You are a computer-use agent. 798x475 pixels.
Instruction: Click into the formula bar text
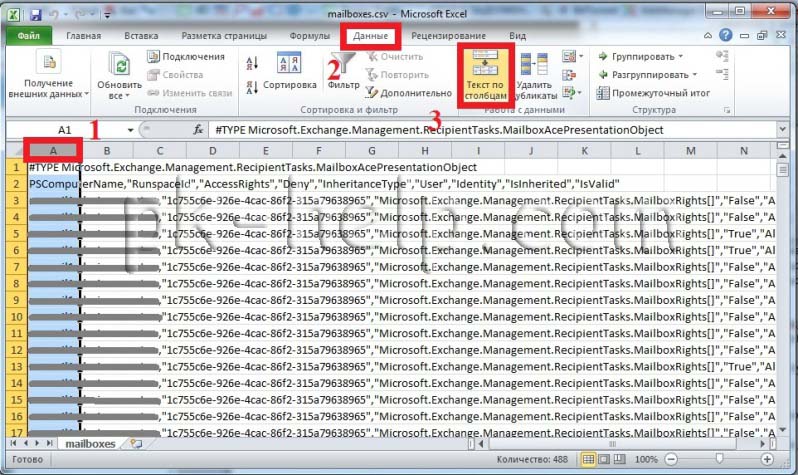coord(492,130)
